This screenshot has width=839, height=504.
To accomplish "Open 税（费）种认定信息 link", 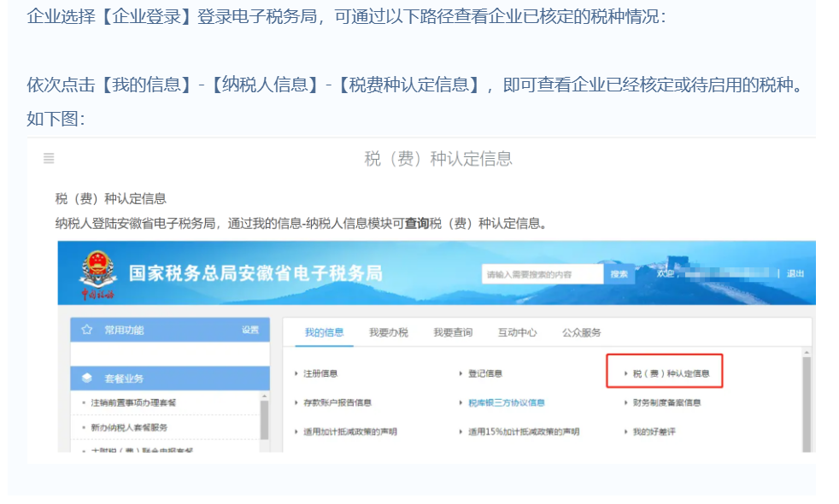I will point(671,373).
